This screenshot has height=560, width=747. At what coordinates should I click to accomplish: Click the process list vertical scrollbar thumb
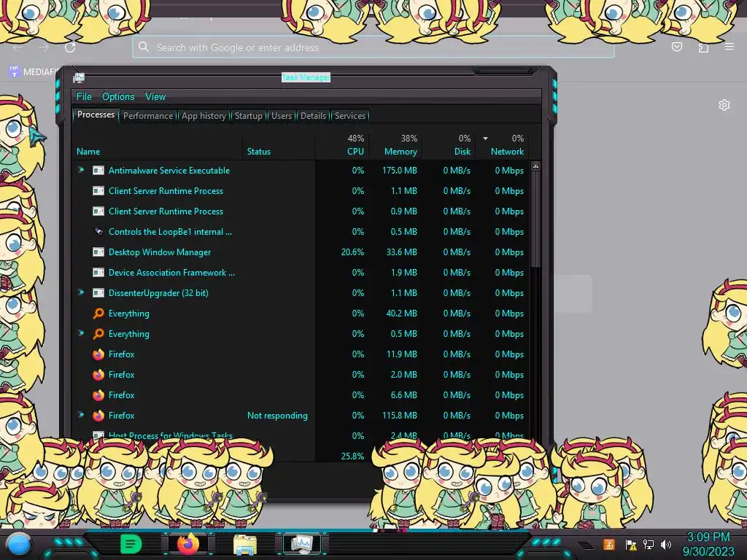click(x=536, y=219)
